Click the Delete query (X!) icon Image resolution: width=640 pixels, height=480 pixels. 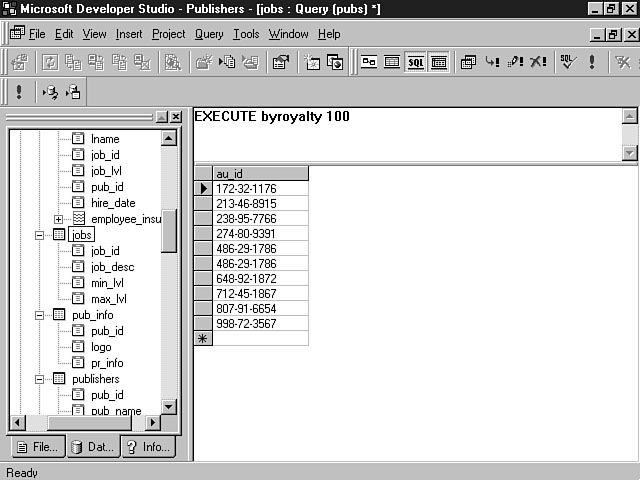tap(539, 62)
